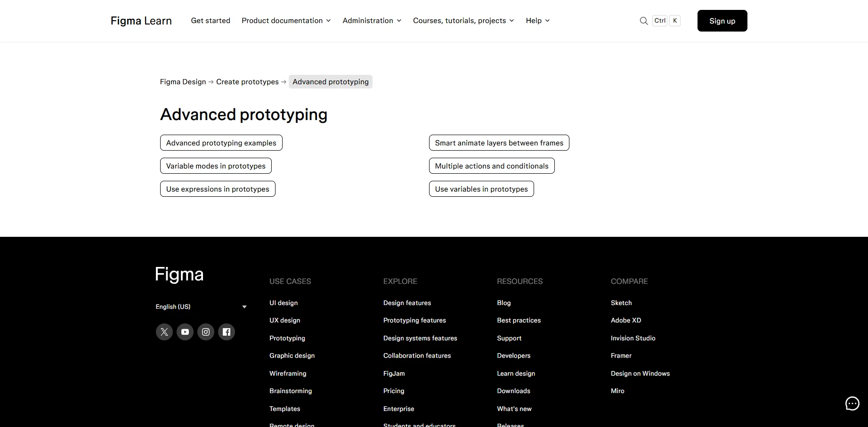Screen dimensions: 868x427
Task: Open Advanced prototyping examples article
Action: click(221, 143)
